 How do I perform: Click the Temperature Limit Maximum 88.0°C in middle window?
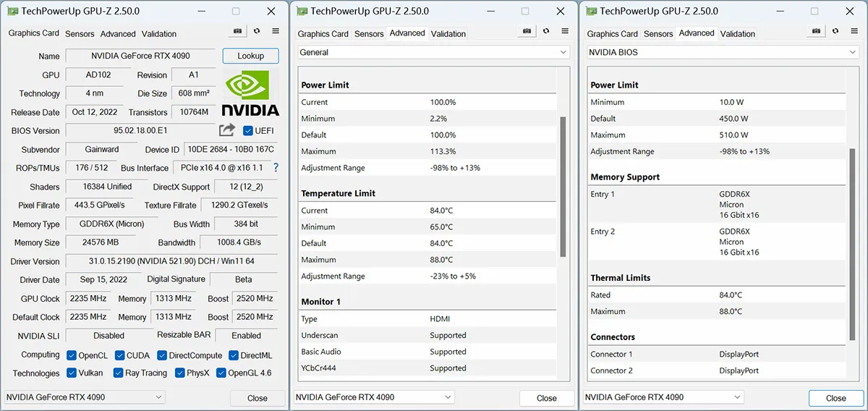tap(441, 260)
